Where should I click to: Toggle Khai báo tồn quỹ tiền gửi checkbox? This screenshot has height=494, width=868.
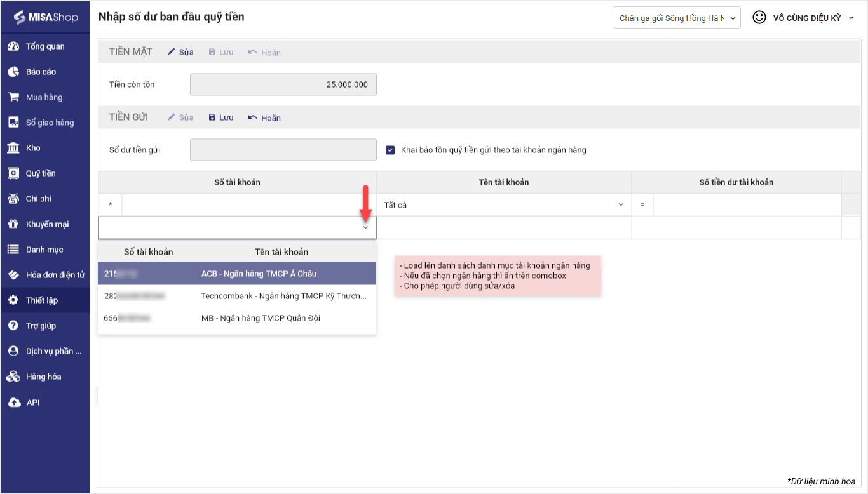click(390, 150)
